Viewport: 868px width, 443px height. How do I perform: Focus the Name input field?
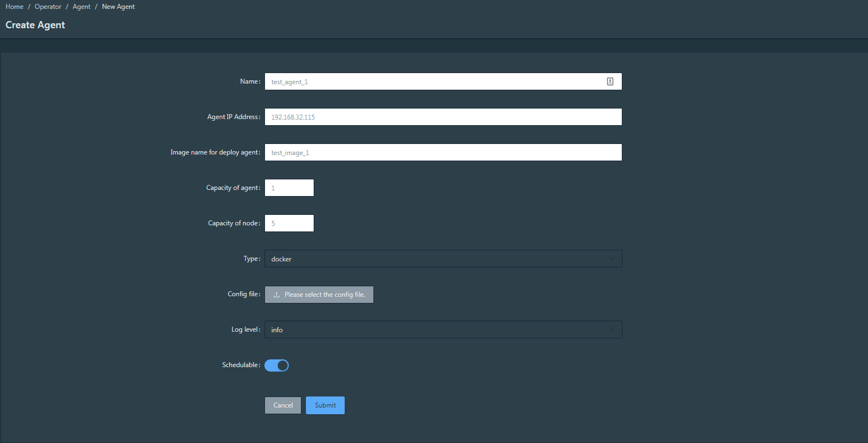pos(443,81)
